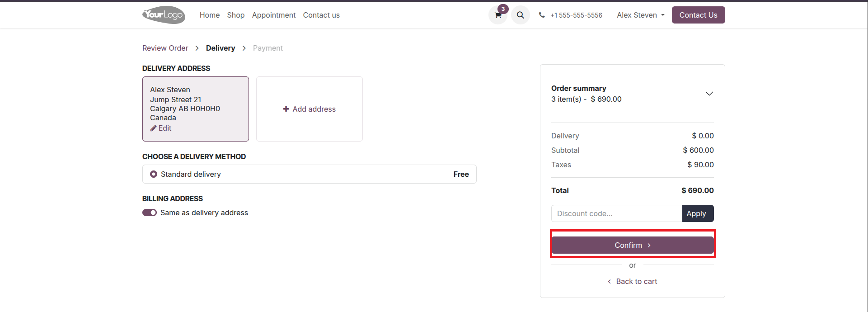
Task: Open the Appointment menu item
Action: 274,15
